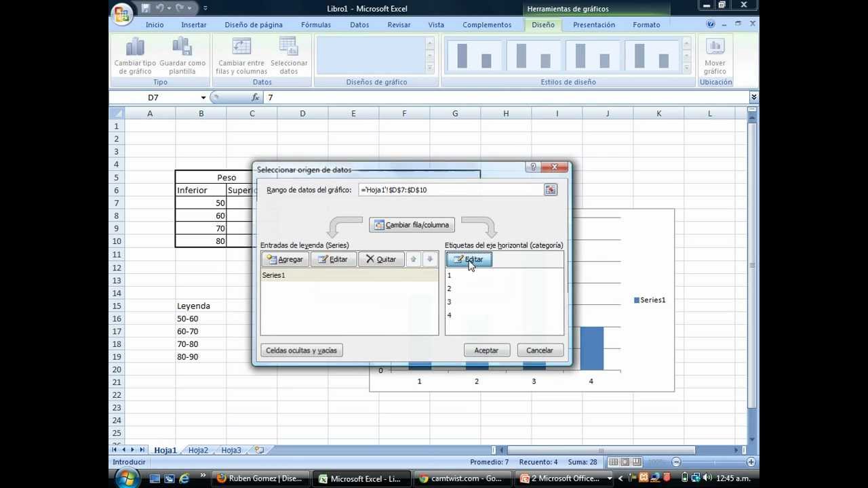Switch to Hoja2 sheet tab
868x488 pixels.
198,450
